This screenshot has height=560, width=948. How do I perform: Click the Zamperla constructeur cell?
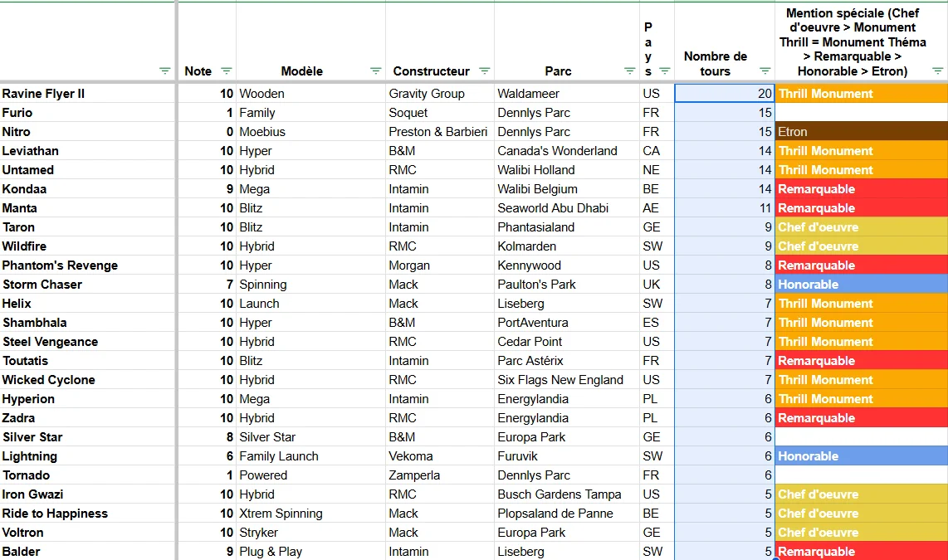tap(439, 475)
